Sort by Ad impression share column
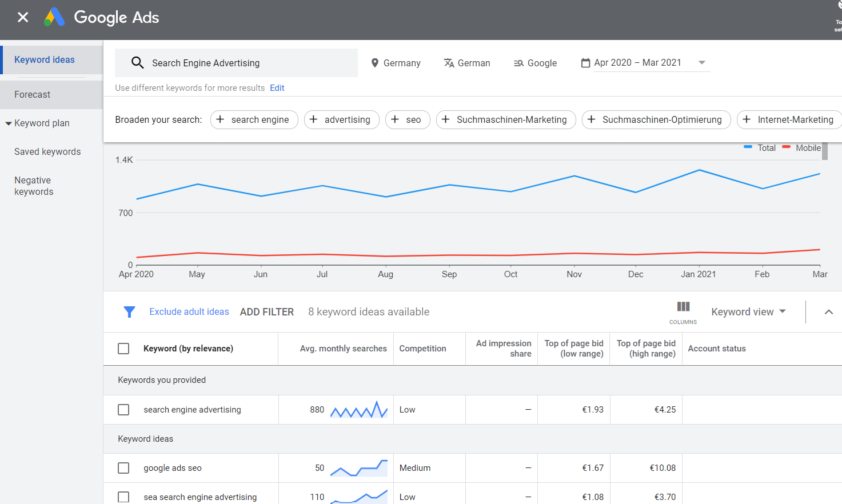The height and width of the screenshot is (504, 842). click(x=504, y=349)
